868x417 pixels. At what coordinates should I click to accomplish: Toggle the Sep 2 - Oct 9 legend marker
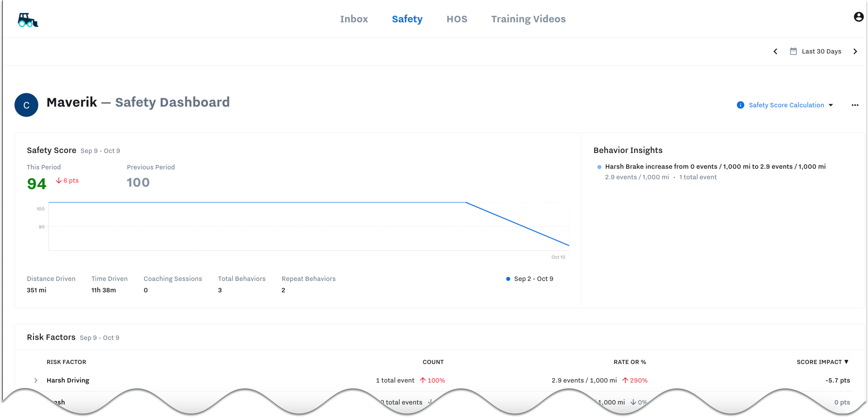(508, 279)
